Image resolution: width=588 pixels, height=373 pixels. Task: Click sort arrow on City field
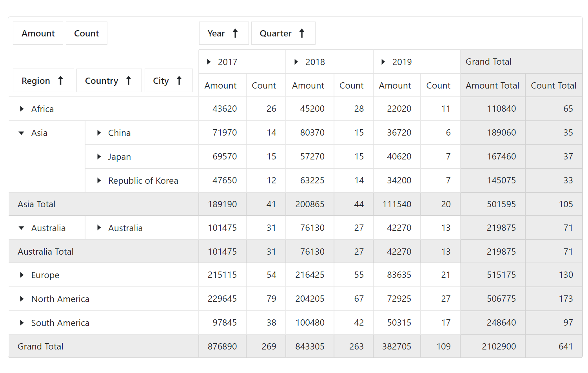tap(179, 81)
